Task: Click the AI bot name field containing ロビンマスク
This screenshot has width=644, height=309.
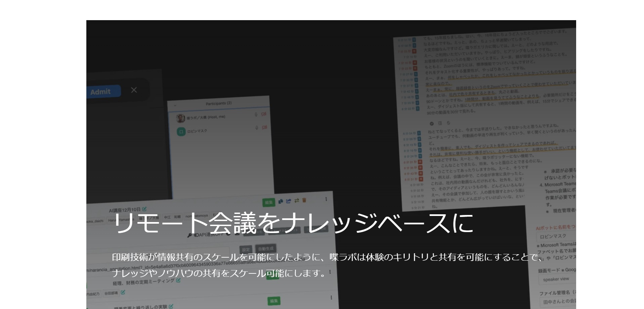Action: [556, 236]
